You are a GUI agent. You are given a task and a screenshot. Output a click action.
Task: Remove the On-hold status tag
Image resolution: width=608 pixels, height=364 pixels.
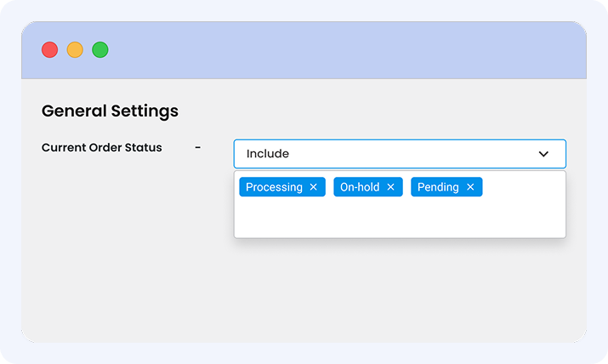coord(390,187)
